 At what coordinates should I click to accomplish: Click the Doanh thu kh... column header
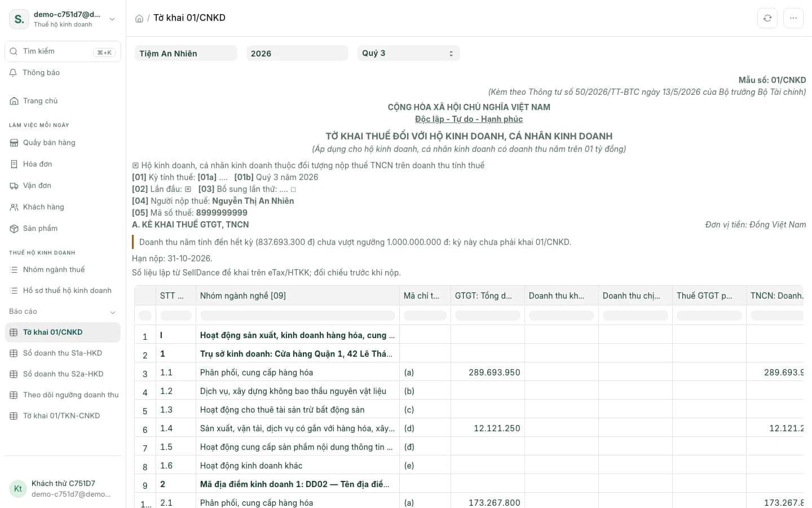[561, 296]
